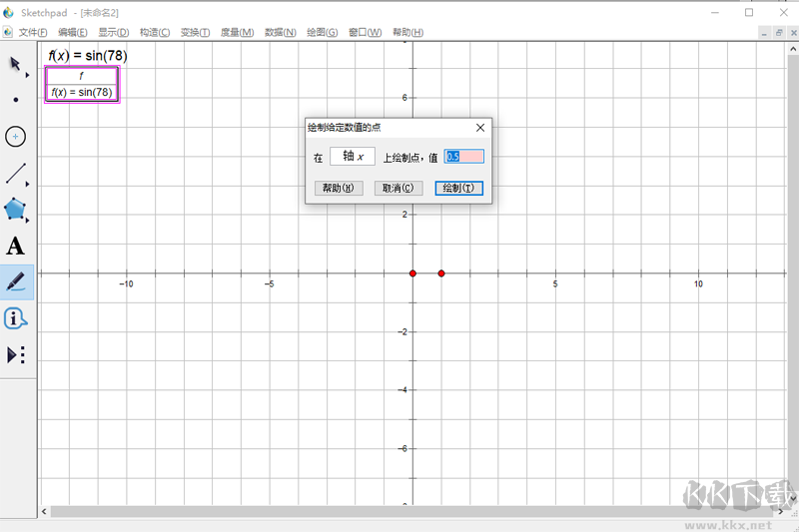799x532 pixels.
Task: Pick the Straightedge line tool
Action: (16, 174)
